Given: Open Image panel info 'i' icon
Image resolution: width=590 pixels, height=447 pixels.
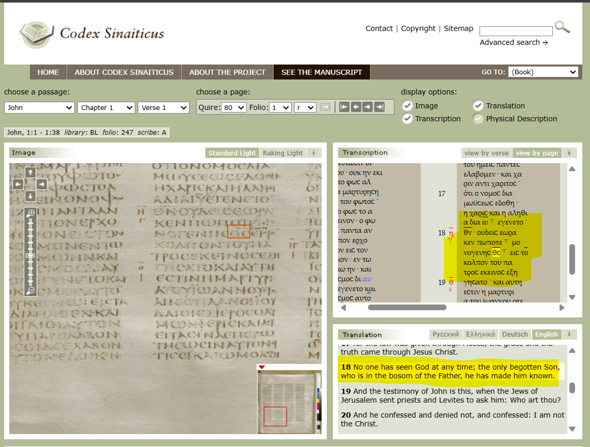Looking at the screenshot, I should point(314,153).
